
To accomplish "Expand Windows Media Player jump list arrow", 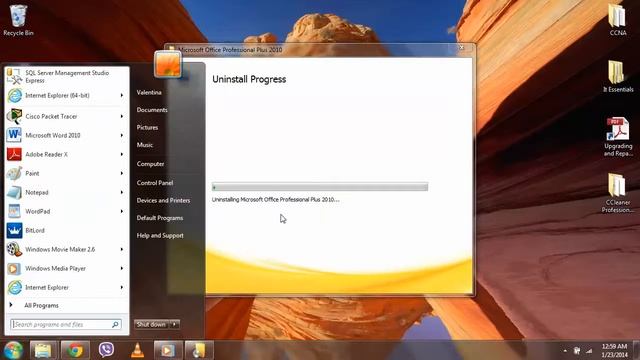I will (x=122, y=268).
